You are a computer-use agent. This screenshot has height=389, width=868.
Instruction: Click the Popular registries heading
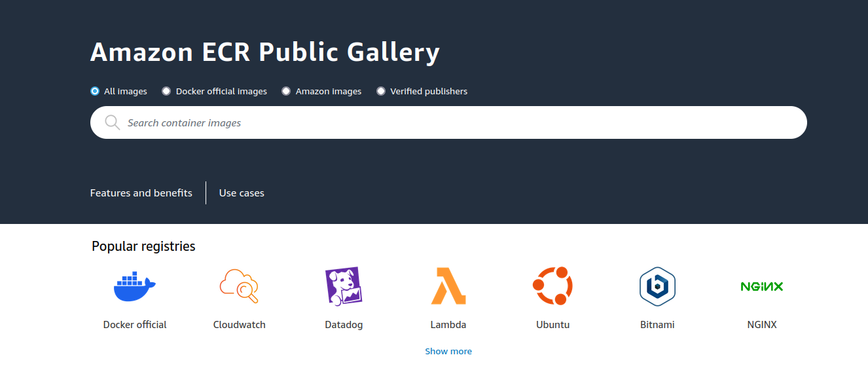143,246
